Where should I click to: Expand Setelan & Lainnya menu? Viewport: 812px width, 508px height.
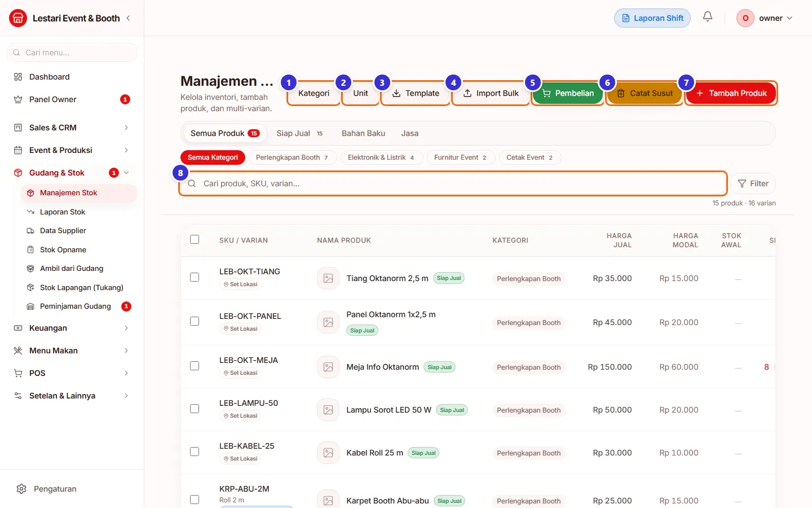72,396
